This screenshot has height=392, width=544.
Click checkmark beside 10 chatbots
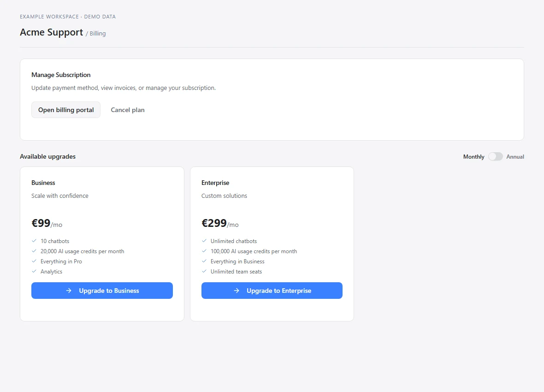(x=34, y=241)
